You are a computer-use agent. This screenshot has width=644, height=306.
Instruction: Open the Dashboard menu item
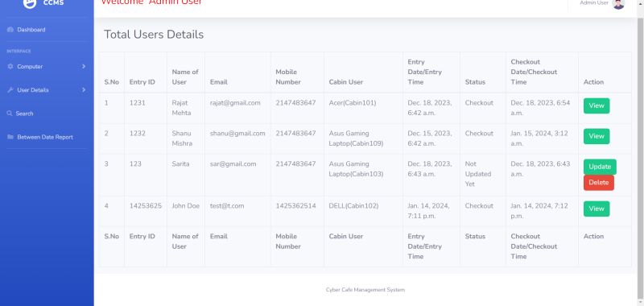point(47,30)
